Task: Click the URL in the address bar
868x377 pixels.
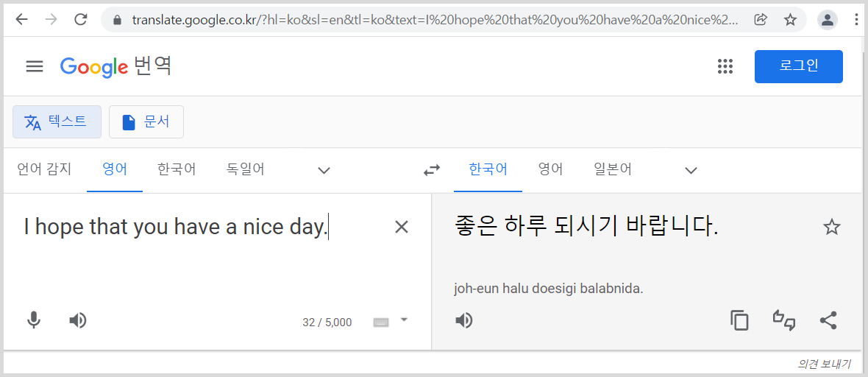Action: coord(435,21)
